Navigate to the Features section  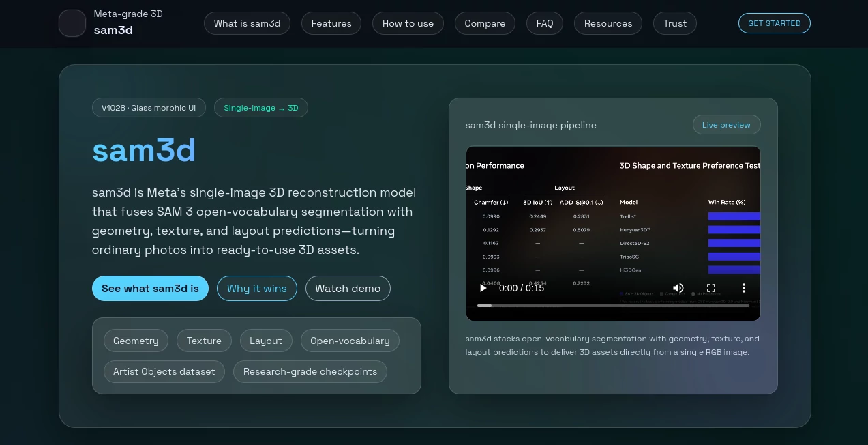pyautogui.click(x=331, y=23)
